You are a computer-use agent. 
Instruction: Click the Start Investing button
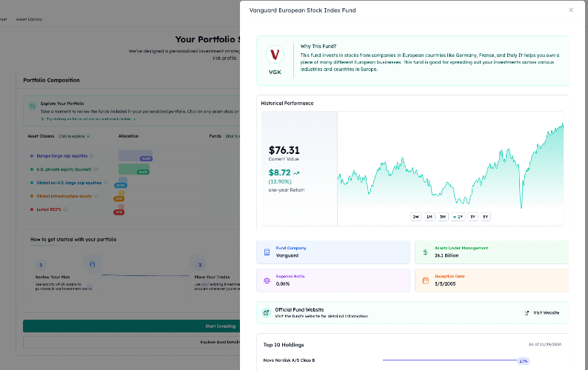pos(221,326)
